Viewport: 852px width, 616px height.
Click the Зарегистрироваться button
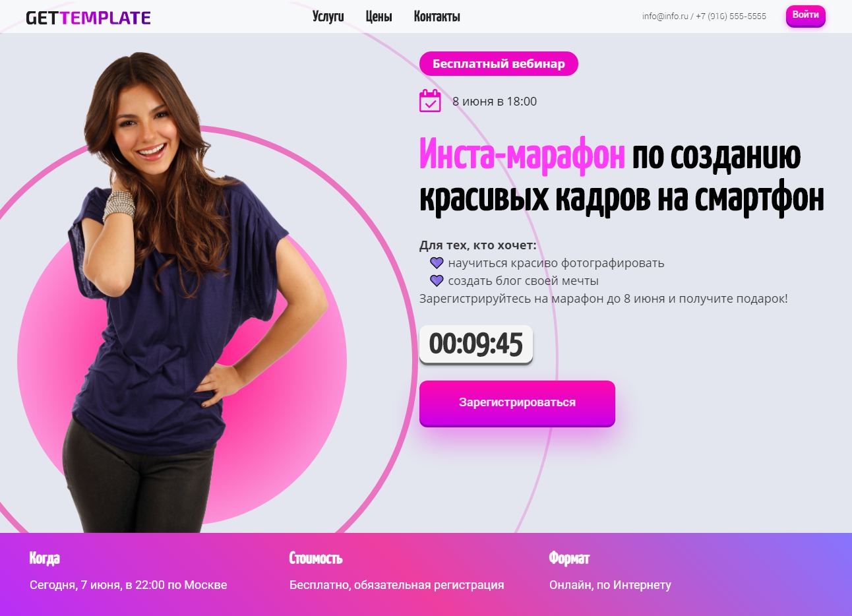tap(517, 403)
